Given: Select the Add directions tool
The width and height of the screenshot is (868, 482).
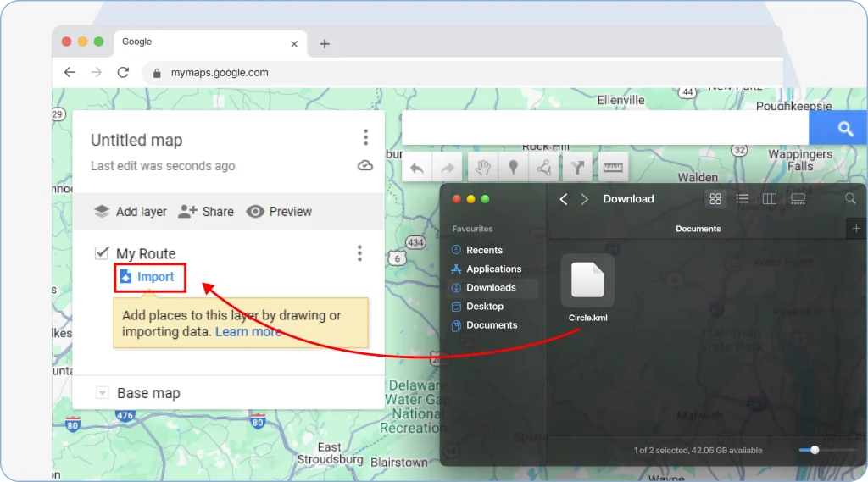Looking at the screenshot, I should (577, 168).
